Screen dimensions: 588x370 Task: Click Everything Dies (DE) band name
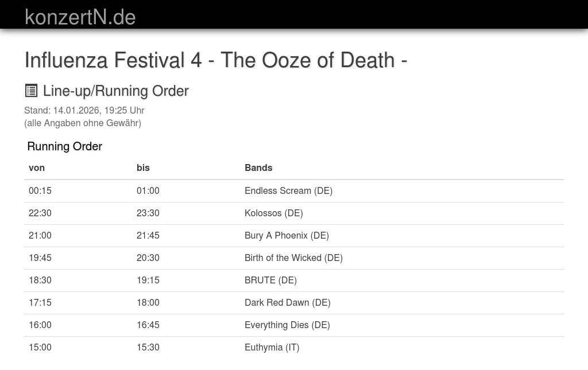pyautogui.click(x=287, y=325)
